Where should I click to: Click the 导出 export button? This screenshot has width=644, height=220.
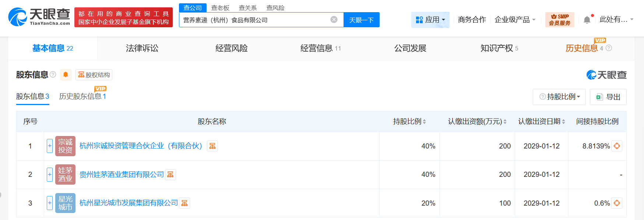coord(608,97)
